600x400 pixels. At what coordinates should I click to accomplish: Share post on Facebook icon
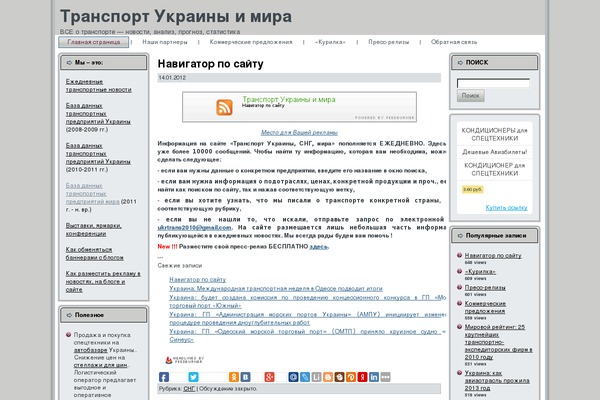point(164,377)
